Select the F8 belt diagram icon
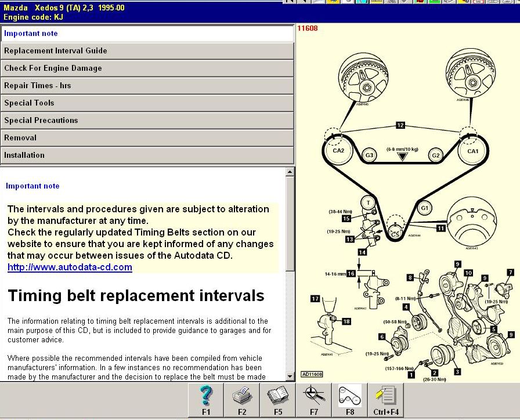Screen dimensions: 520x420 (x=349, y=400)
